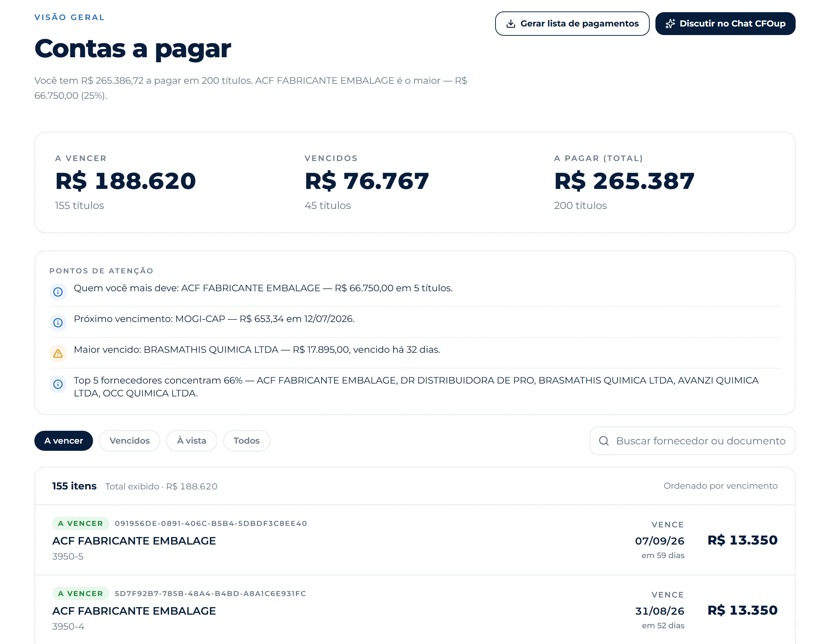Click document ID 5D7F92B7-785B-48A4-B4BD-A8A1C6E931FC

click(x=210, y=594)
